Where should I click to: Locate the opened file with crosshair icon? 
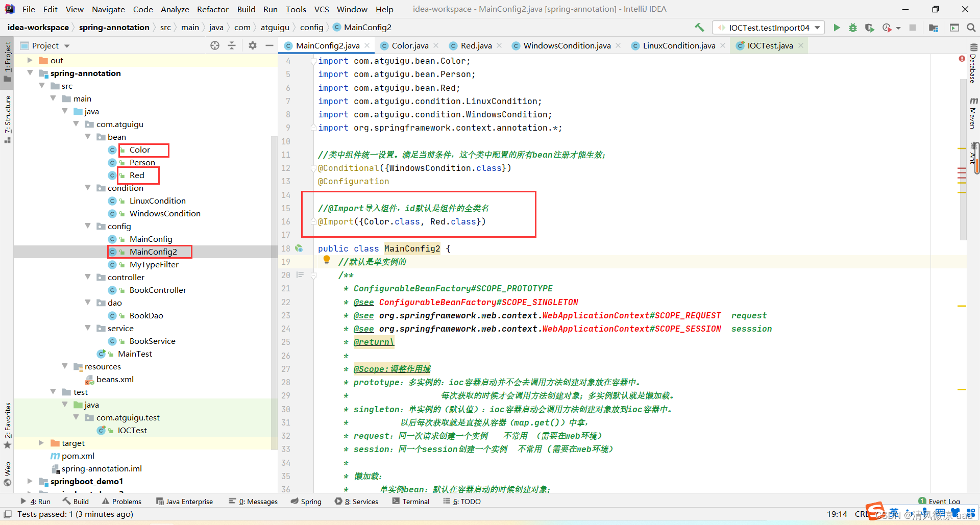pyautogui.click(x=215, y=45)
